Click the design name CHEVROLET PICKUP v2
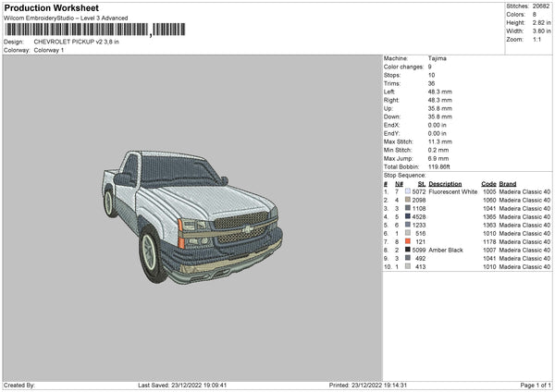This screenshot has height=392, width=555. coord(68,42)
